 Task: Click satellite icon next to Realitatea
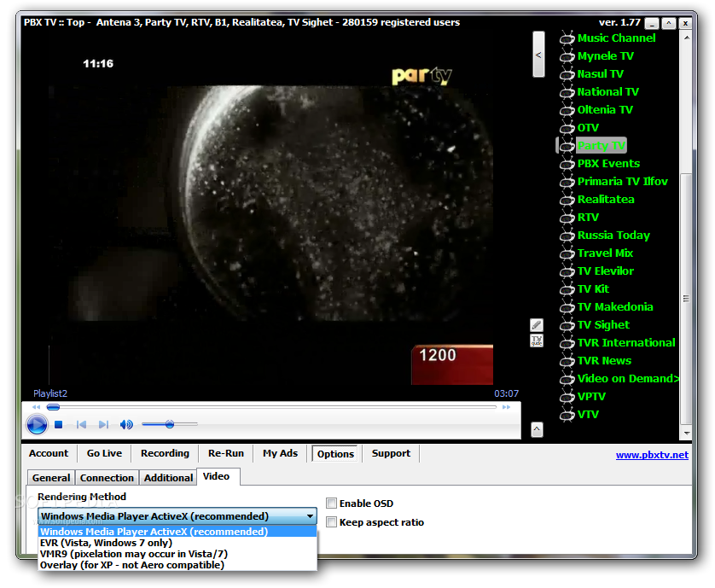(x=567, y=200)
